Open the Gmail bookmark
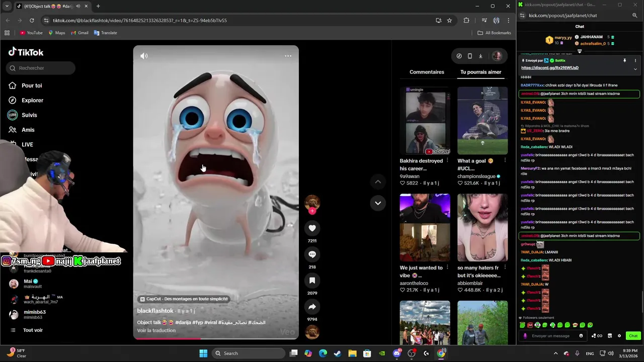 point(79,33)
